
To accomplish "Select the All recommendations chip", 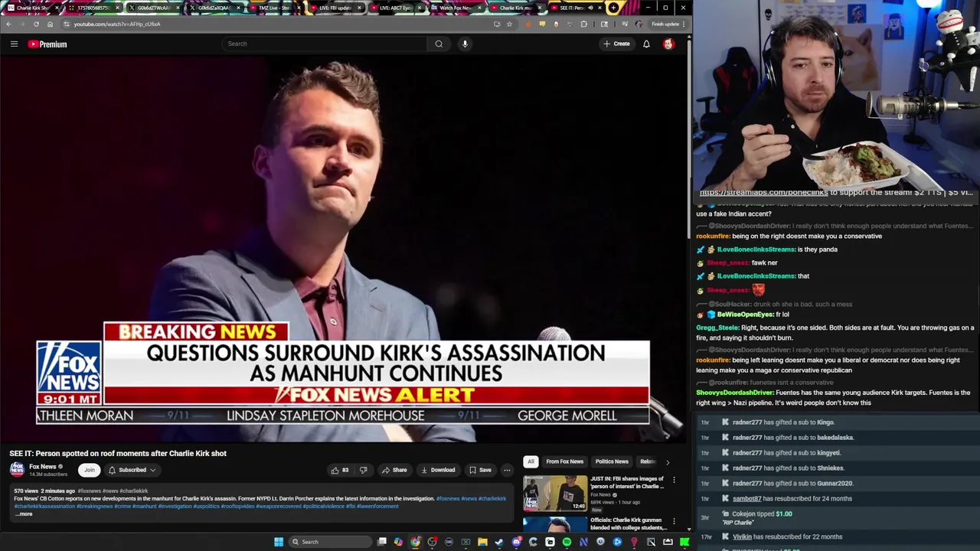I will tap(531, 461).
